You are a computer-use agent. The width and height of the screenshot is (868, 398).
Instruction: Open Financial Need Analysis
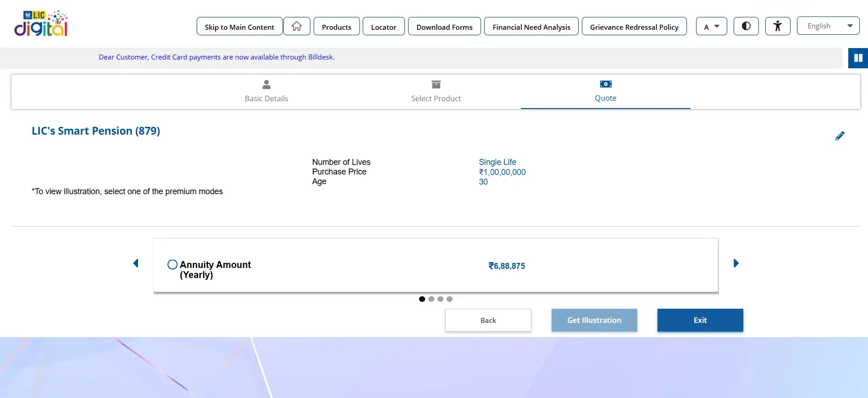[x=531, y=26]
